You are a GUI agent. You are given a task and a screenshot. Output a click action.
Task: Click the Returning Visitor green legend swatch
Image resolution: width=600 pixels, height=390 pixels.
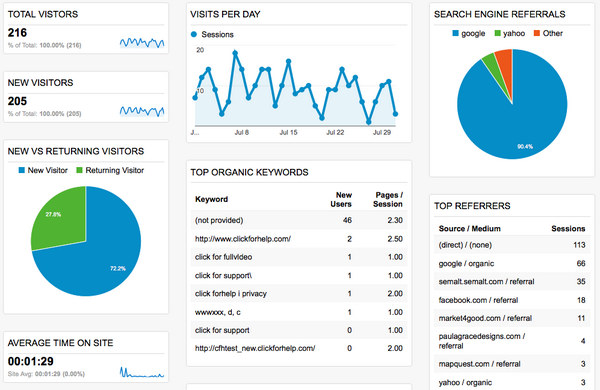pos(80,170)
